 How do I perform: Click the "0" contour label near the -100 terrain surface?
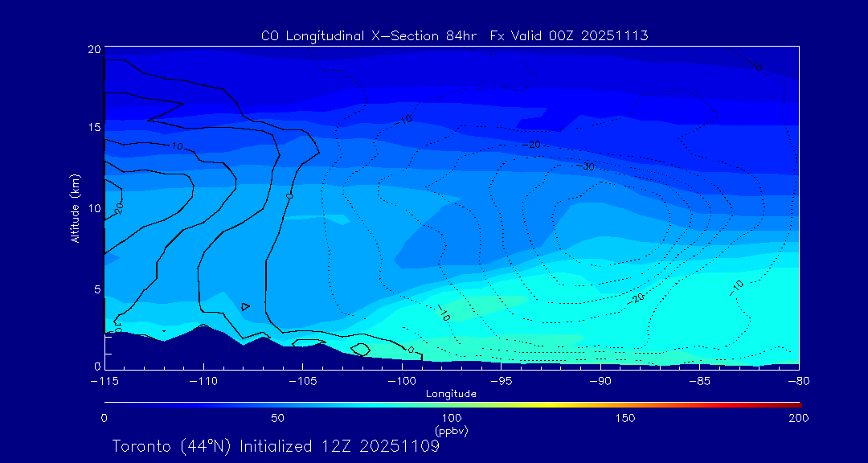410,350
